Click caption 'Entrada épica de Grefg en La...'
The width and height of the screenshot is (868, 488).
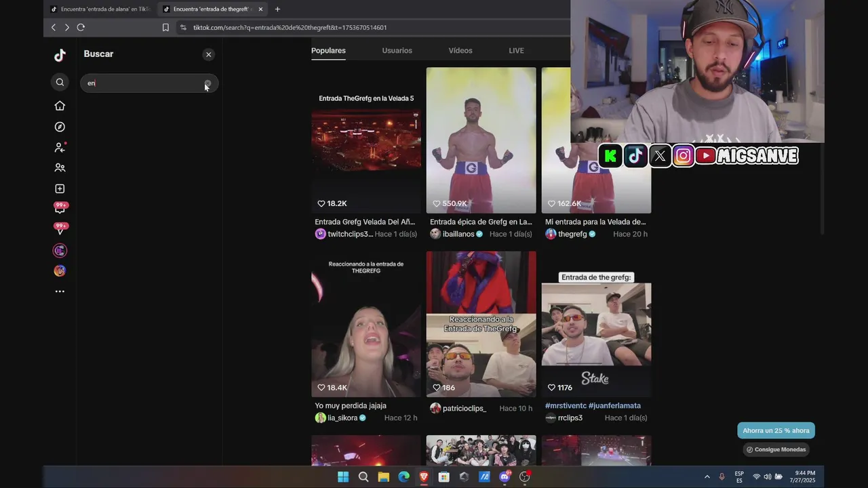(x=481, y=222)
